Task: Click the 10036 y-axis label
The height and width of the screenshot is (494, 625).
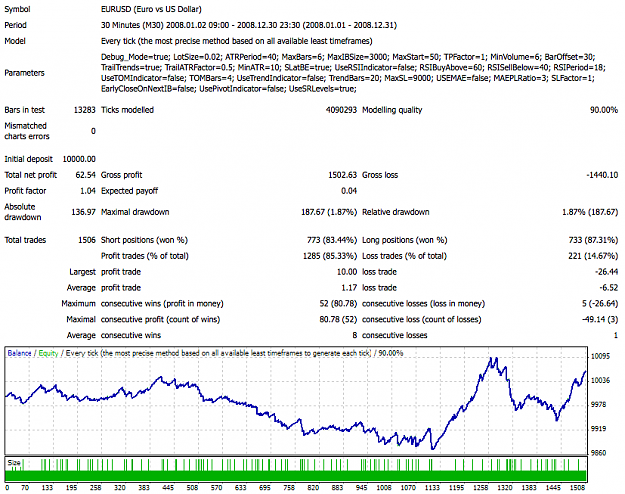Action: point(600,381)
